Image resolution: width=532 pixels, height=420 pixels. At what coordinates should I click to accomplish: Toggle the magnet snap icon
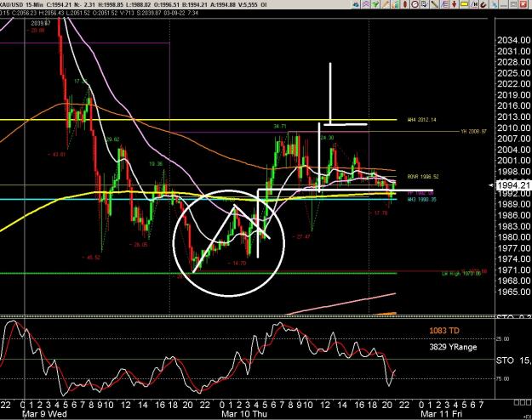[483, 4]
